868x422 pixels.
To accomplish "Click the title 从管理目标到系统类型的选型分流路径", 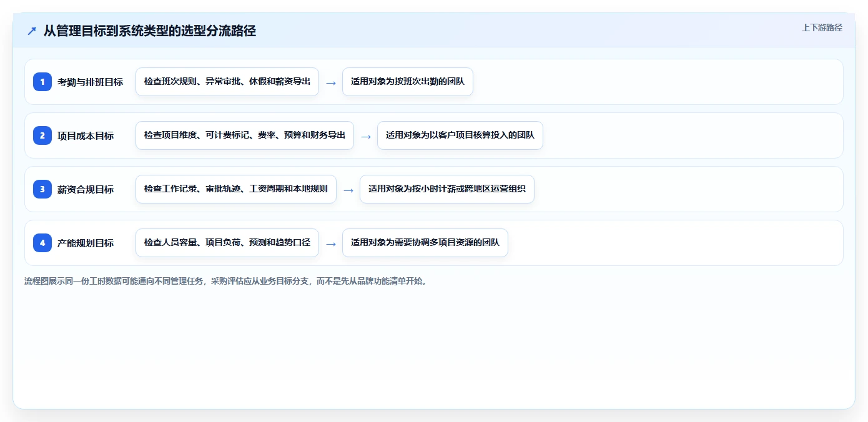I will (x=150, y=31).
